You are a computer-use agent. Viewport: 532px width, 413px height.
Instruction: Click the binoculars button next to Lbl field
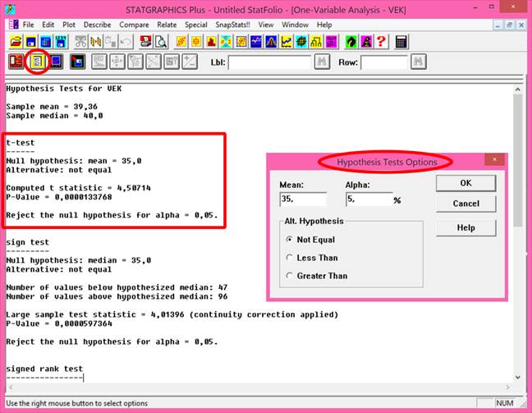tap(322, 62)
